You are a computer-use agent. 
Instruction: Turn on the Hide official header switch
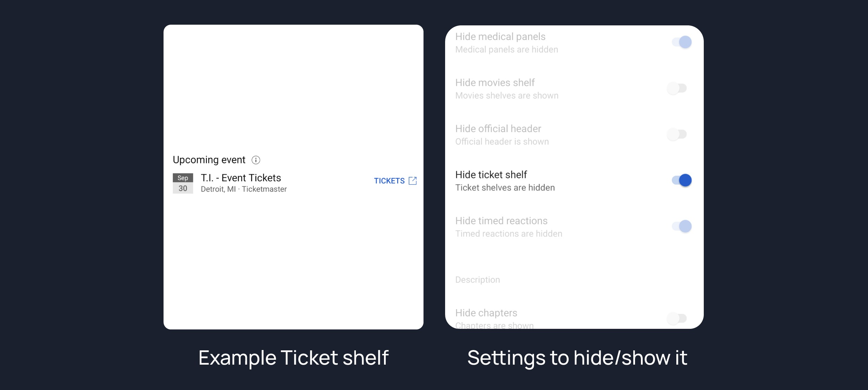click(x=677, y=134)
